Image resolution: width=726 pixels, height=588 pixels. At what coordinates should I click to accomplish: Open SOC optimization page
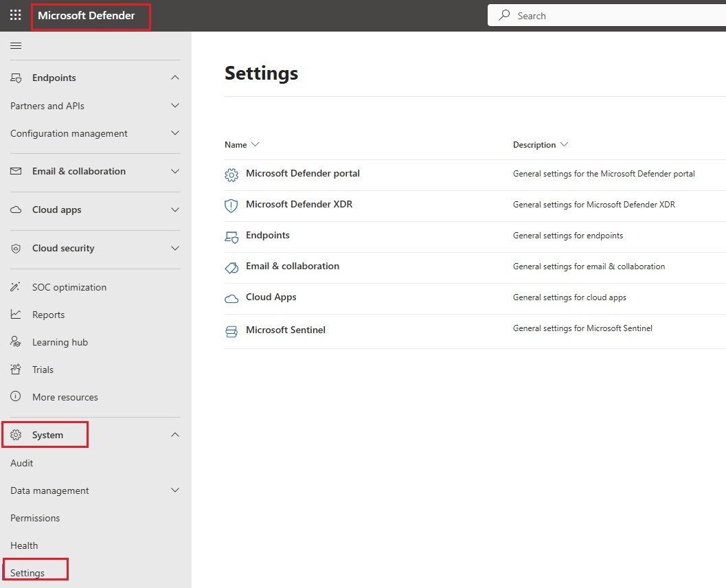coord(69,288)
